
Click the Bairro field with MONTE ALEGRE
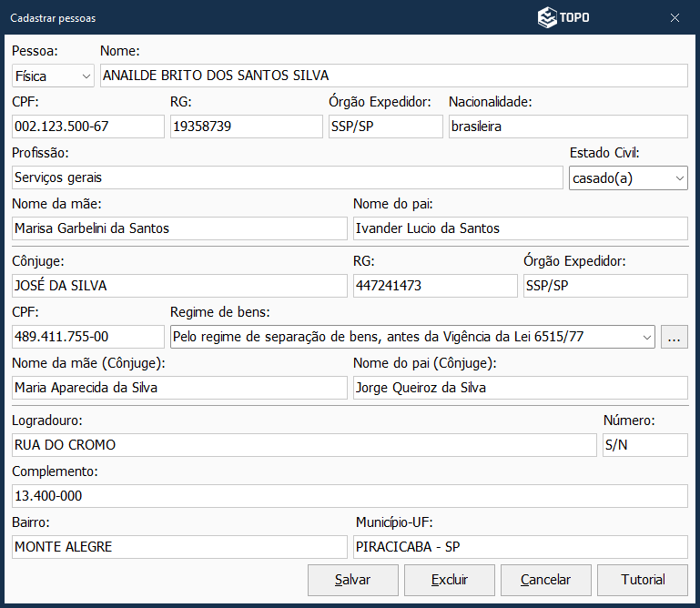pos(179,547)
